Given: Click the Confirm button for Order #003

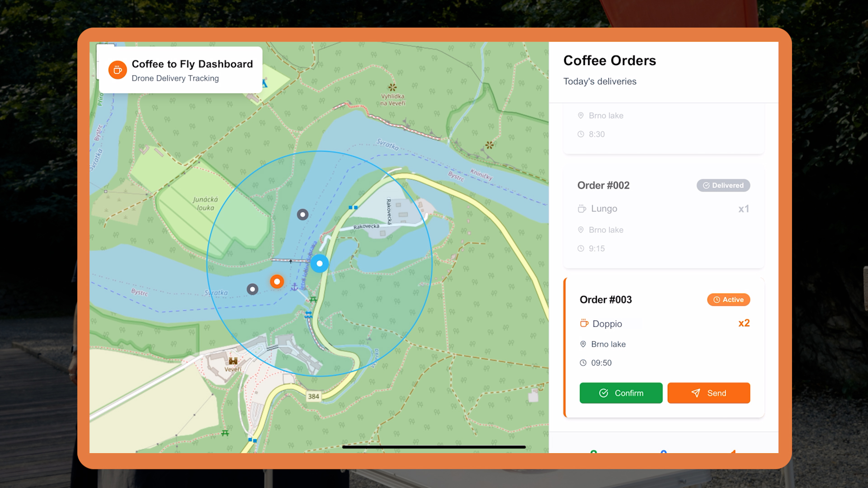Looking at the screenshot, I should [621, 393].
